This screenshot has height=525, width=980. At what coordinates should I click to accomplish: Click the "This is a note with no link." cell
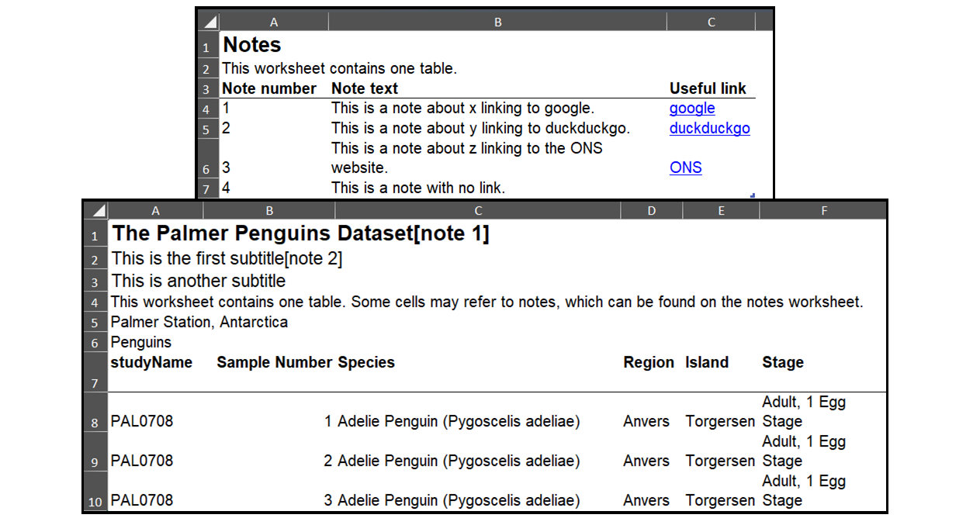(x=417, y=188)
